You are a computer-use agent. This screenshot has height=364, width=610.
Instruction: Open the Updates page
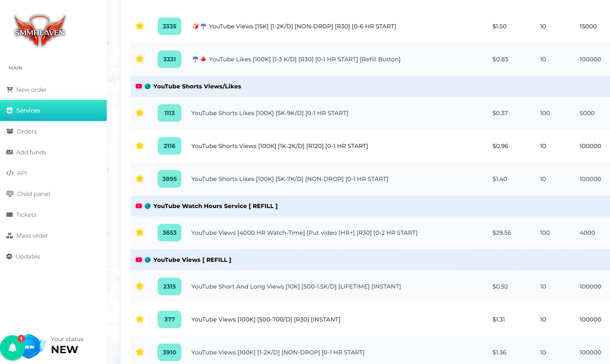(x=28, y=256)
